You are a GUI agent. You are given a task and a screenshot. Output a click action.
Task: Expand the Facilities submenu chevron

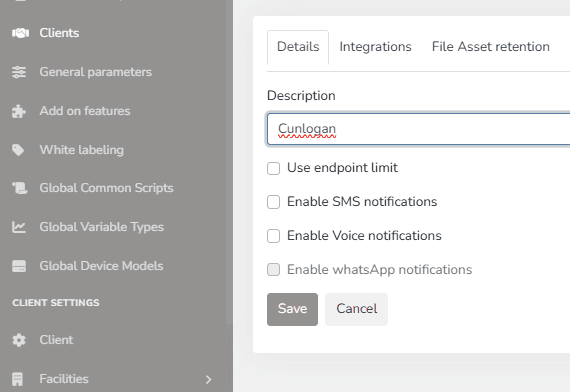point(208,380)
